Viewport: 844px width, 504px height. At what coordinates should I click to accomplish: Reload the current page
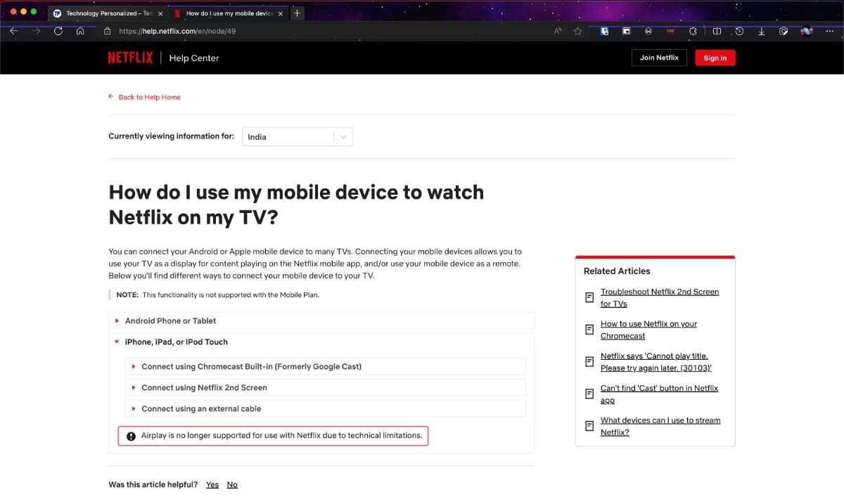[58, 31]
